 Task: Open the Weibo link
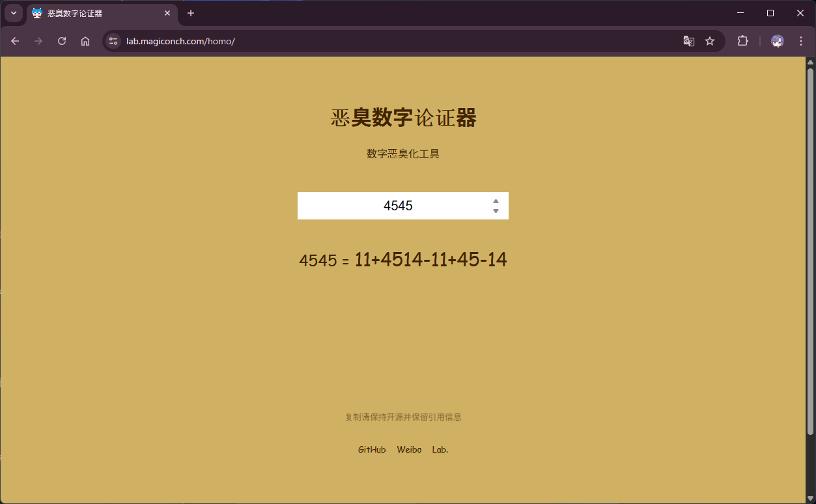[x=409, y=450]
